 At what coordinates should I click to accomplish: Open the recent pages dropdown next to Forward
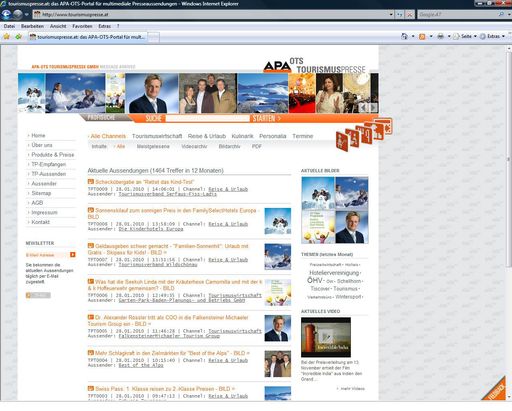click(x=27, y=15)
